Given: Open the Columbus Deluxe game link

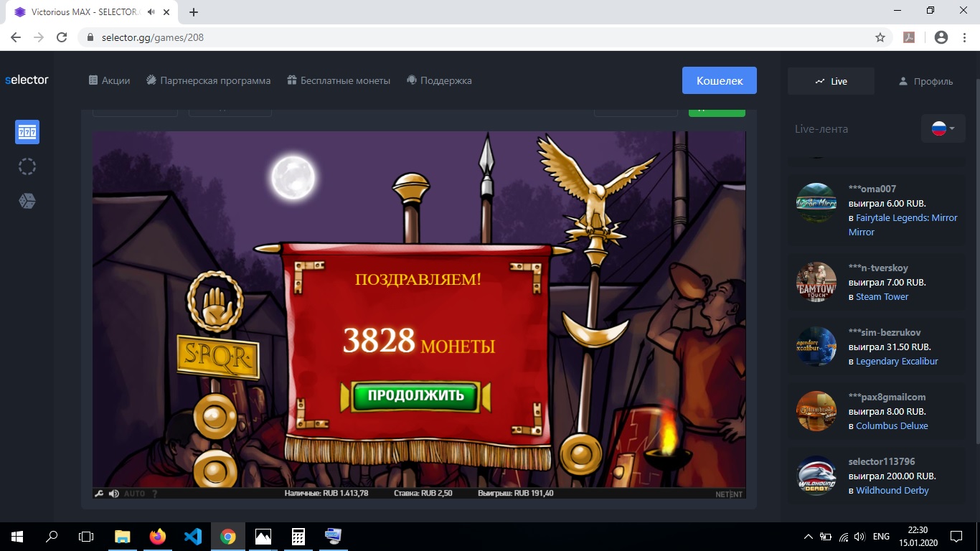Looking at the screenshot, I should [892, 425].
